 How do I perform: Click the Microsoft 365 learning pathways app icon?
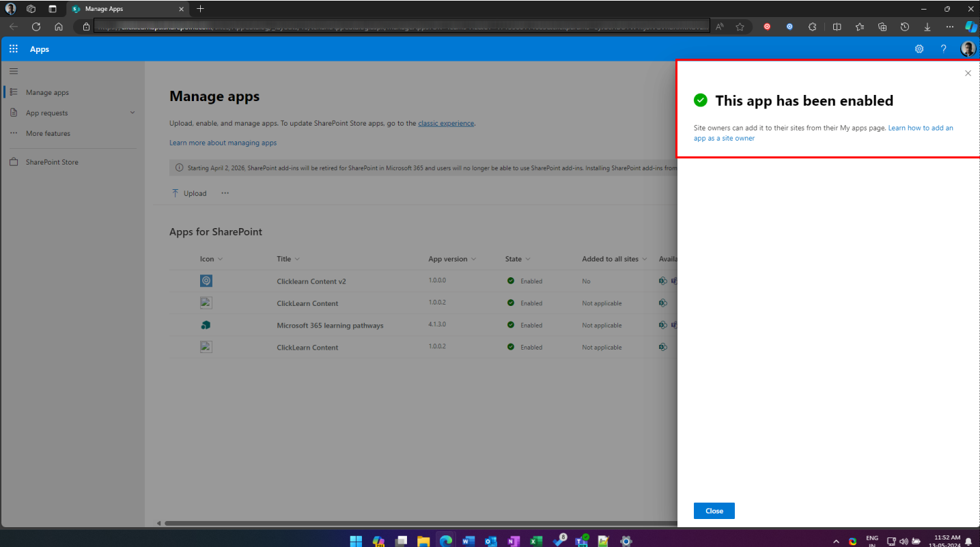(206, 325)
